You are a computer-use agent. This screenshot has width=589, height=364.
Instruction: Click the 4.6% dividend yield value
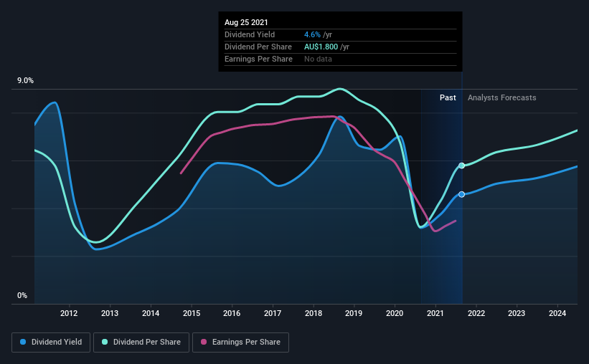click(x=312, y=34)
